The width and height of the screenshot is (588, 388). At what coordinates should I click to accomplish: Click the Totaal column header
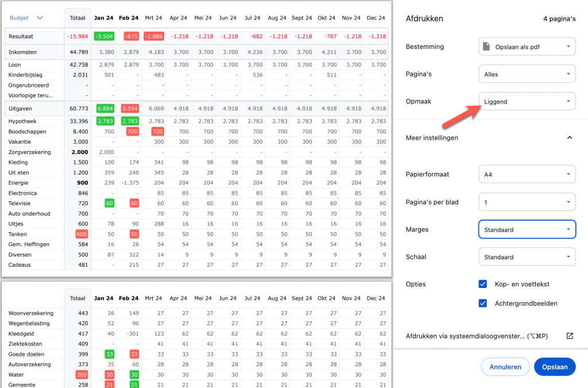click(x=77, y=18)
